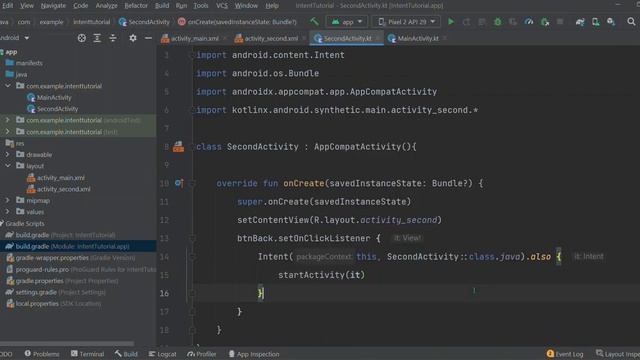
Task: Click 'intenttutorial' in the breadcrumb bar
Action: (91, 22)
